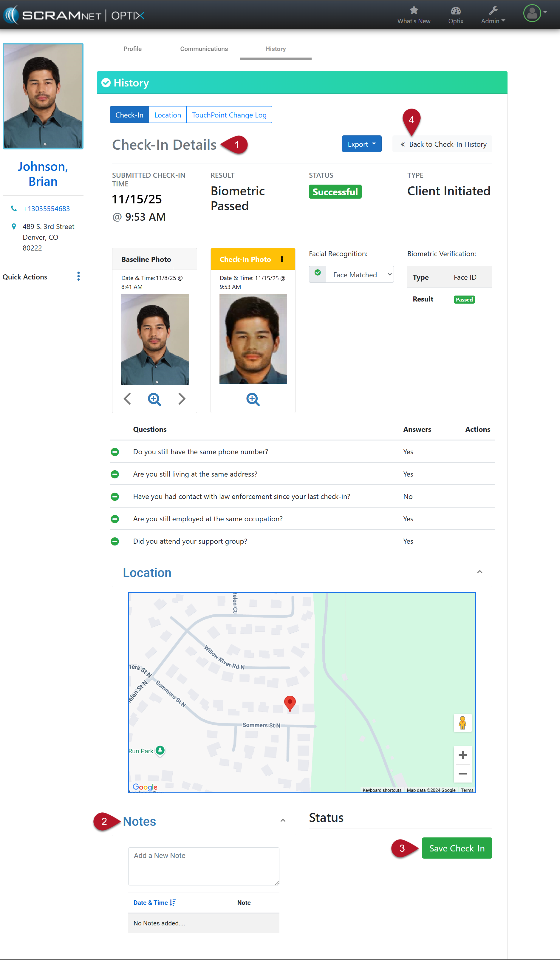This screenshot has height=960, width=560.
Task: Open Check-In Photo options kebab menu
Action: coord(282,259)
